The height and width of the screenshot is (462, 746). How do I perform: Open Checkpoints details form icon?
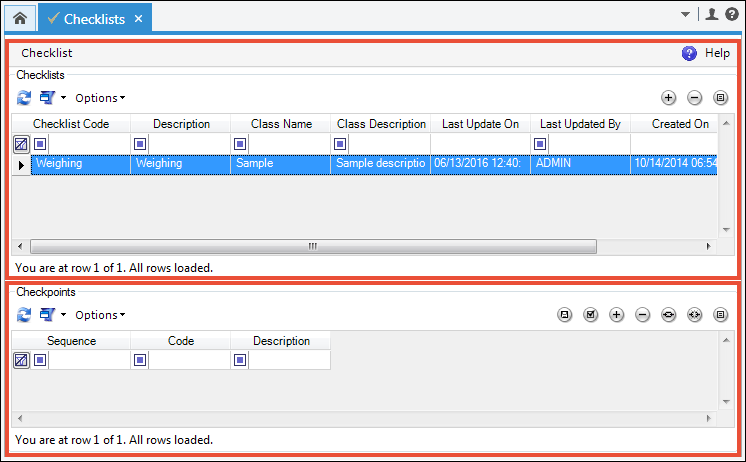720,315
